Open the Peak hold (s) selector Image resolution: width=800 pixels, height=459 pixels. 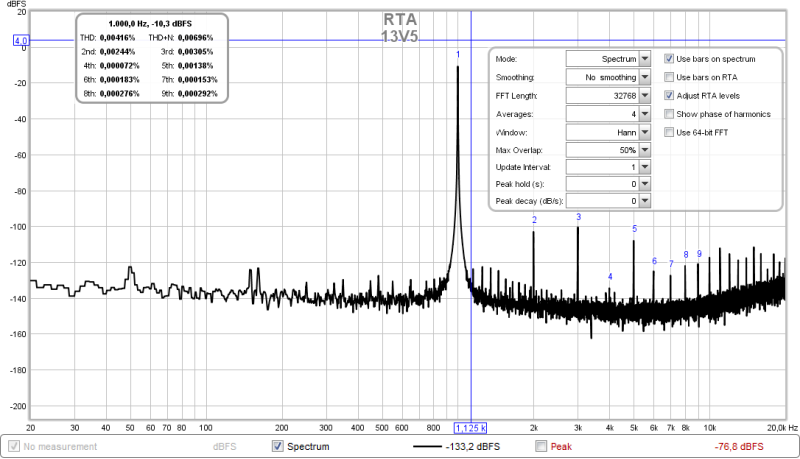pyautogui.click(x=644, y=184)
